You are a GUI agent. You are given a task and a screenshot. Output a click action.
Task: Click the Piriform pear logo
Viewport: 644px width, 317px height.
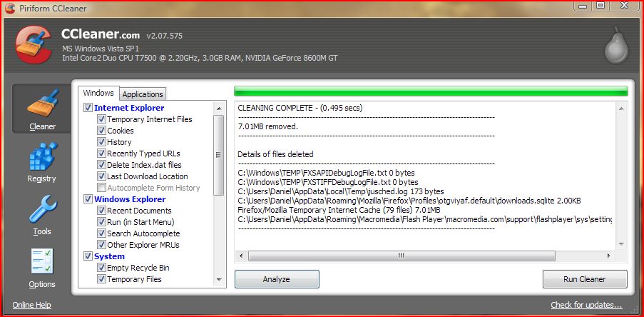coord(616,45)
